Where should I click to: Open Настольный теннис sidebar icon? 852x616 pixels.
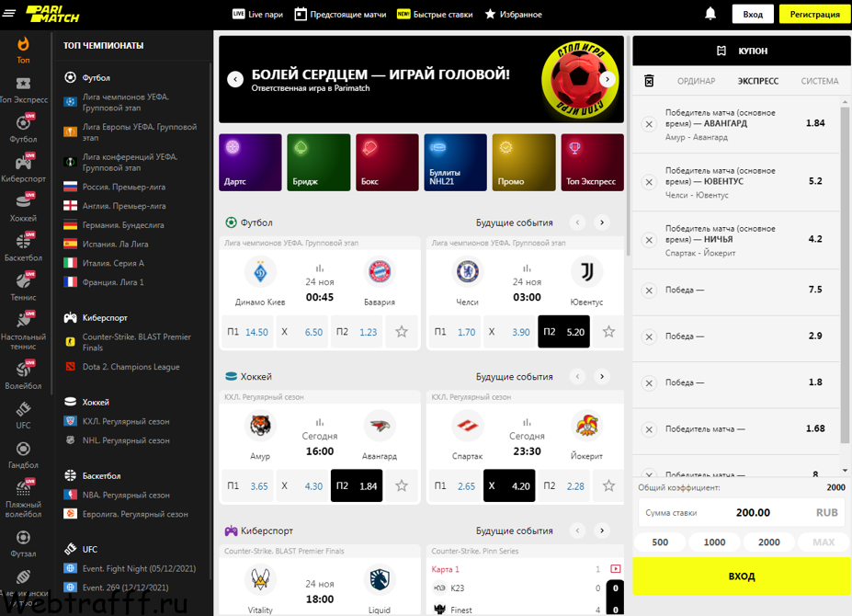pos(23,320)
